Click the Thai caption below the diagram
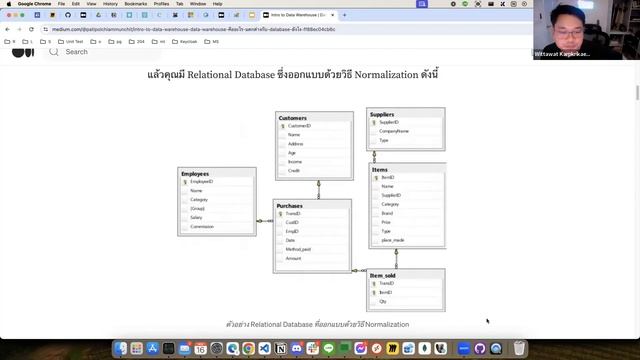 pos(318,324)
